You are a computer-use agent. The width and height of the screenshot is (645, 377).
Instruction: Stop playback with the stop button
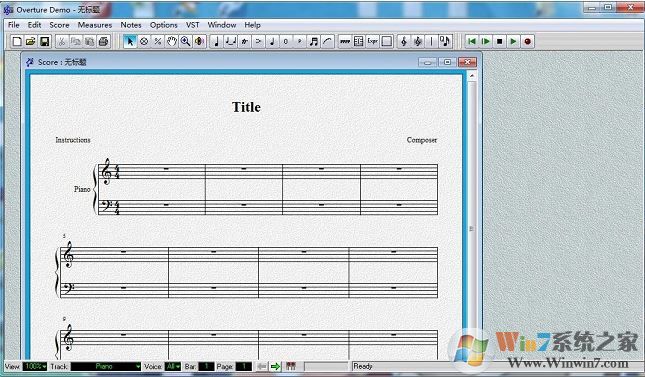coord(499,41)
